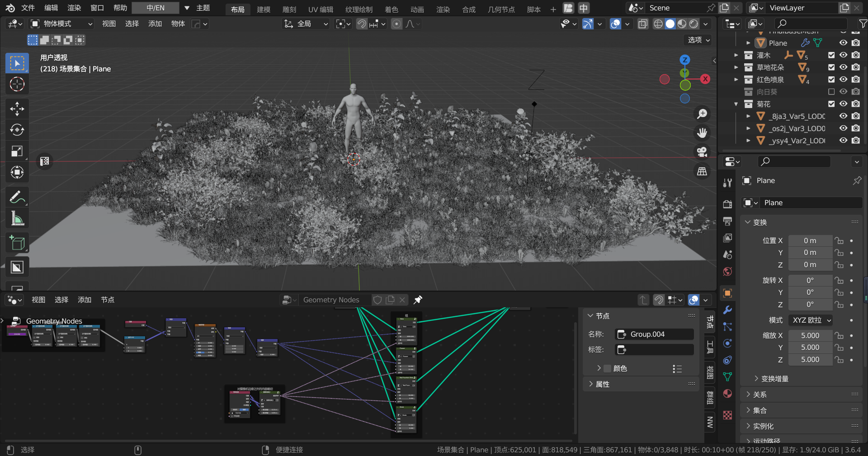This screenshot has height=456, width=868.
Task: Edit the Location Z 0 m field
Action: pos(810,265)
